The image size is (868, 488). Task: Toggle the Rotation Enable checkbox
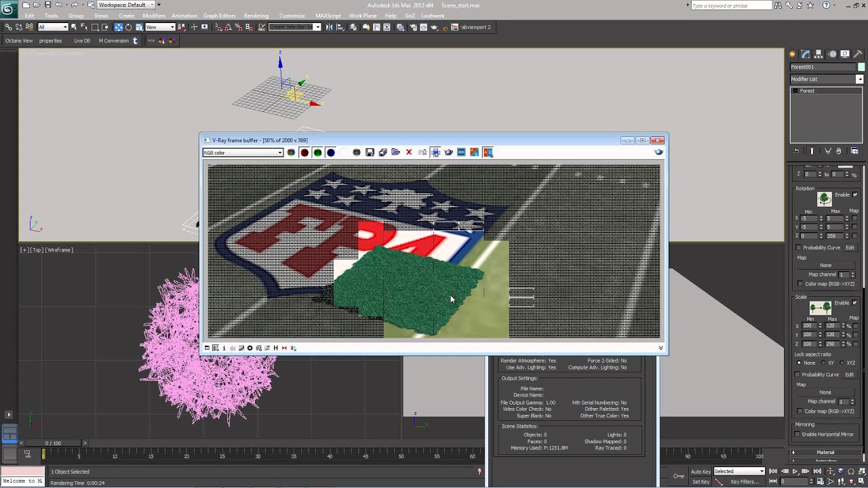[854, 195]
